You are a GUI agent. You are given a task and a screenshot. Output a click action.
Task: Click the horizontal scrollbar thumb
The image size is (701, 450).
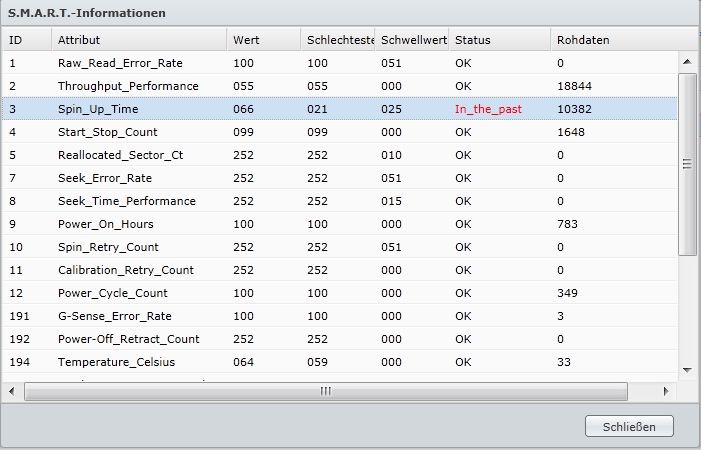pos(326,391)
